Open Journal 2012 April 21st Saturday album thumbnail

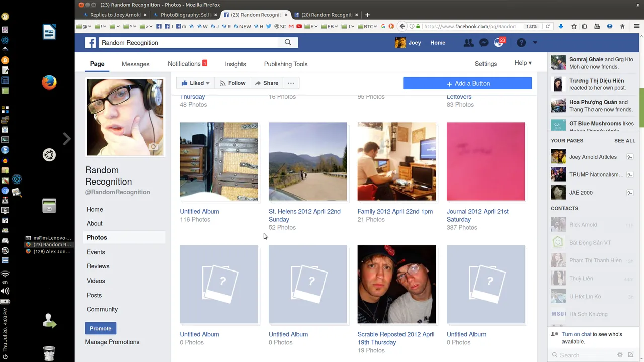click(x=486, y=161)
